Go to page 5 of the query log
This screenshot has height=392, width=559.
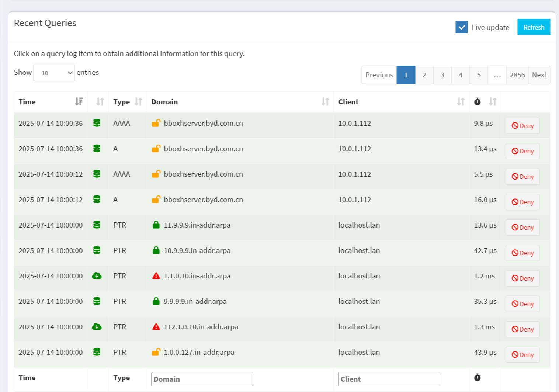(479, 75)
